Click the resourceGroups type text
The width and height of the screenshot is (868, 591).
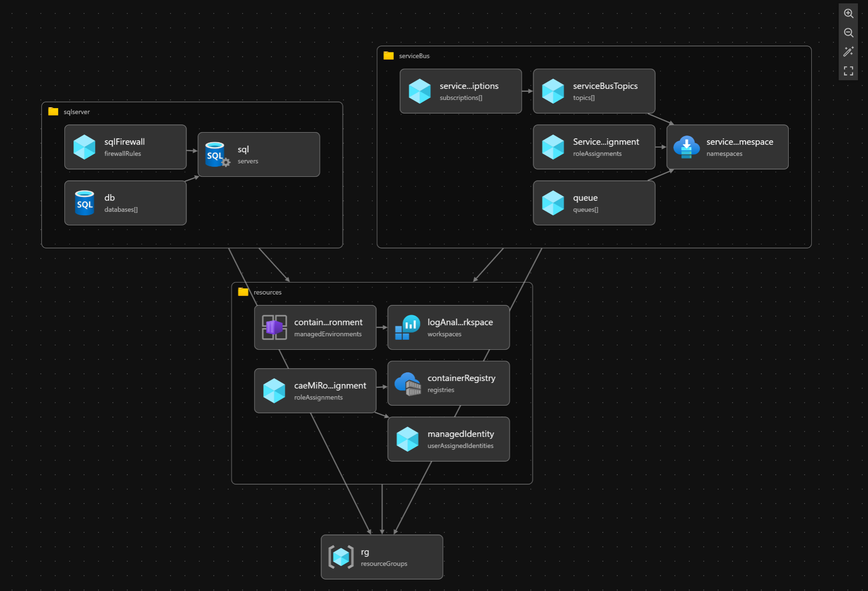click(x=384, y=564)
